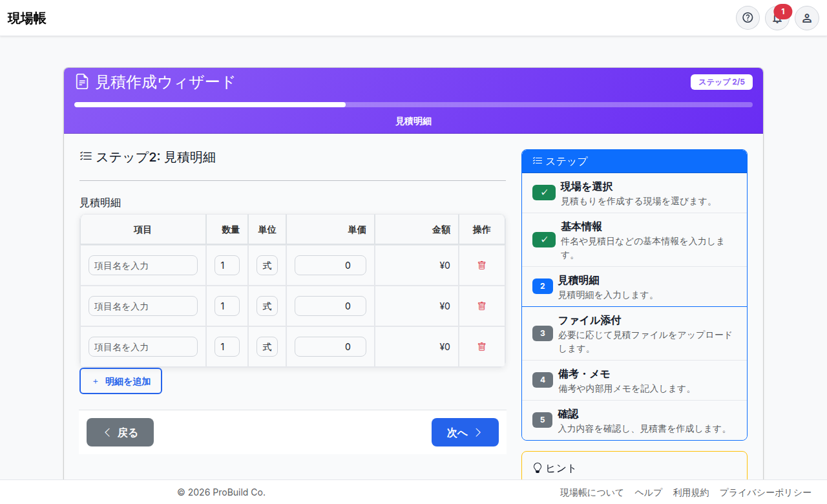Click the lightbulb icon in ヒント panel
827x504 pixels.
[538, 468]
